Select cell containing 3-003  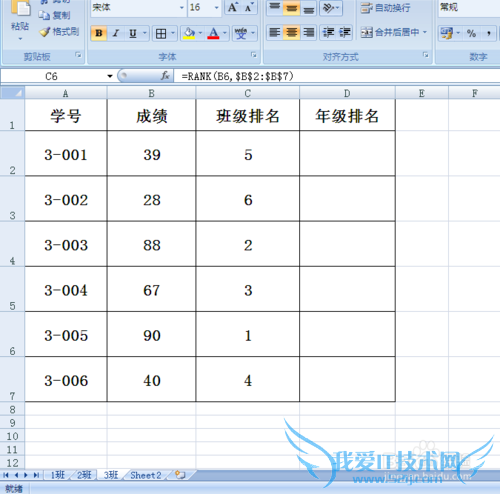(x=66, y=244)
